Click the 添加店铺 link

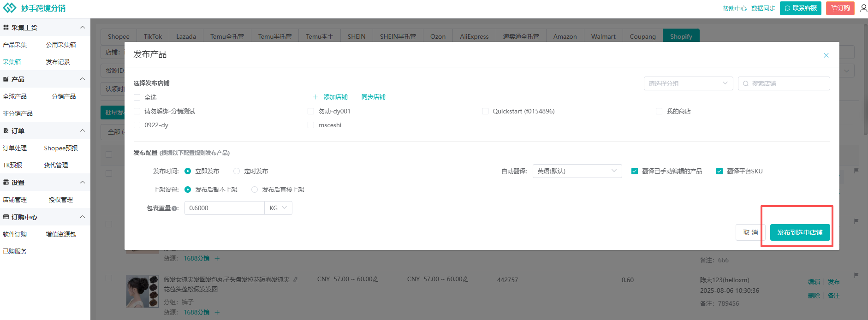coord(335,97)
